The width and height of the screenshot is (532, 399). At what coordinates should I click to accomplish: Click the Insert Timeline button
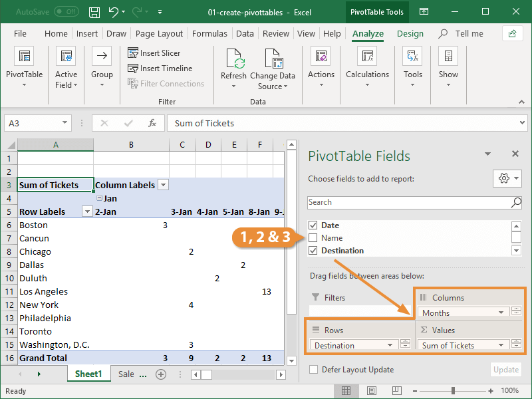(x=160, y=68)
